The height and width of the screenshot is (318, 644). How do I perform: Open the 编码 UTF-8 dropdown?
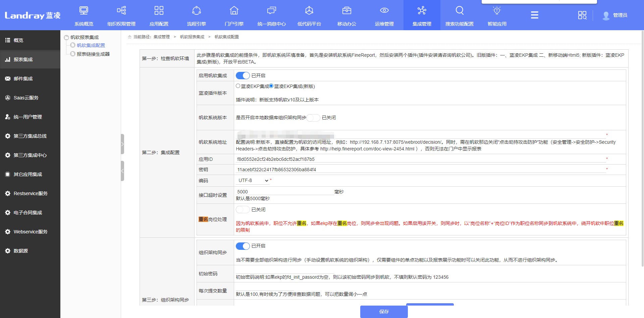(253, 180)
